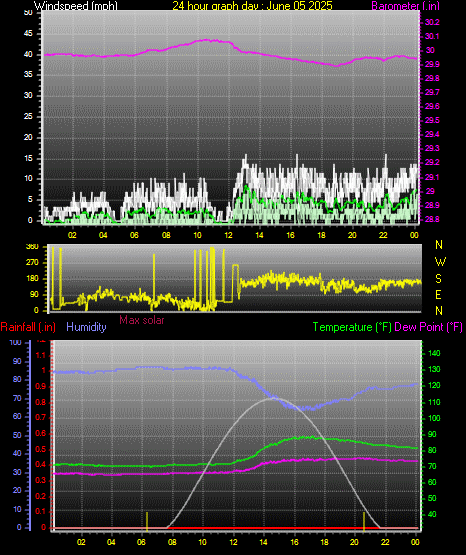Click the 45 windspeed axis value
The width and height of the screenshot is (466, 555).
click(x=28, y=34)
